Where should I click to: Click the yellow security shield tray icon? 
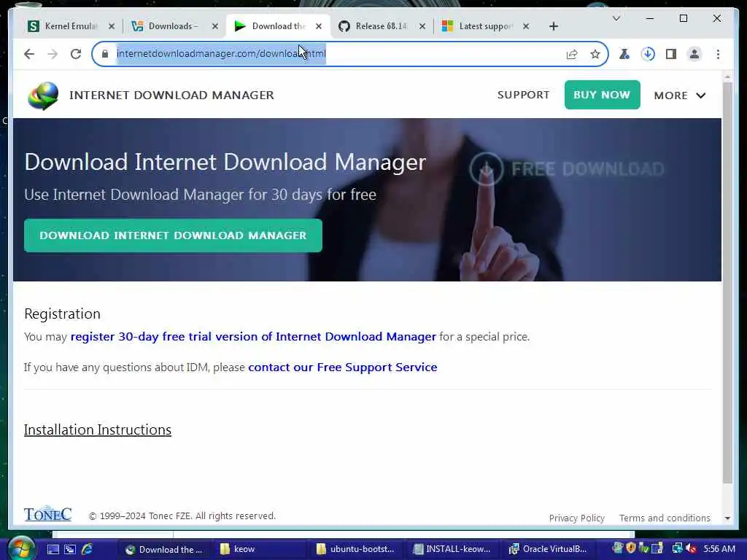631,548
